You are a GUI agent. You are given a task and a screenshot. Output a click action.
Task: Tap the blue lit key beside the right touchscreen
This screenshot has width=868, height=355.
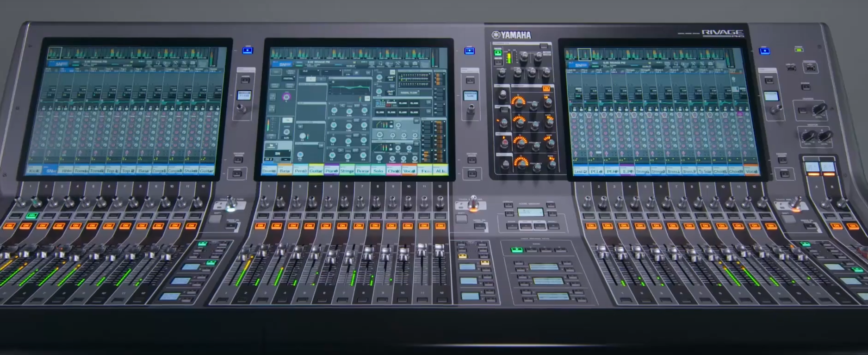pyautogui.click(x=764, y=50)
